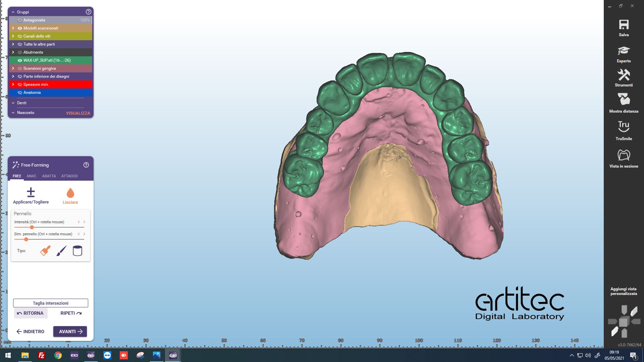The image size is (644, 362).
Task: Choose Applicare/Togliere plus-minus tool
Action: coord(31,193)
